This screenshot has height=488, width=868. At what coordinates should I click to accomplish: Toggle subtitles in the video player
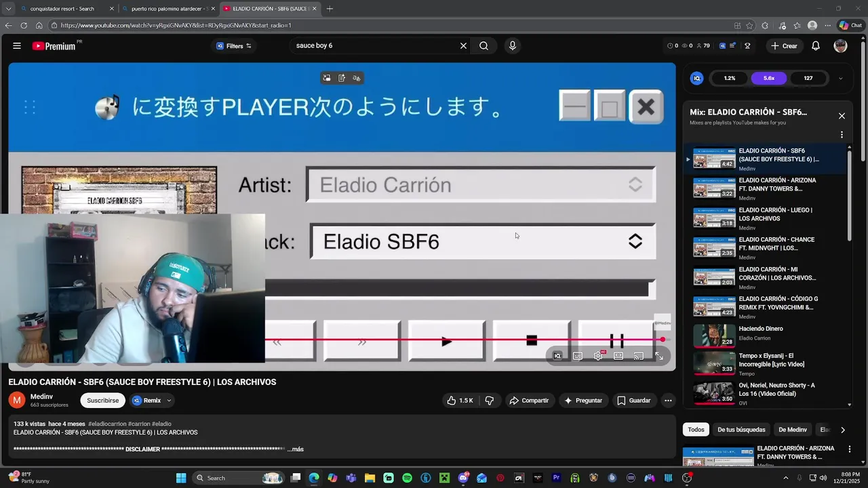(578, 356)
